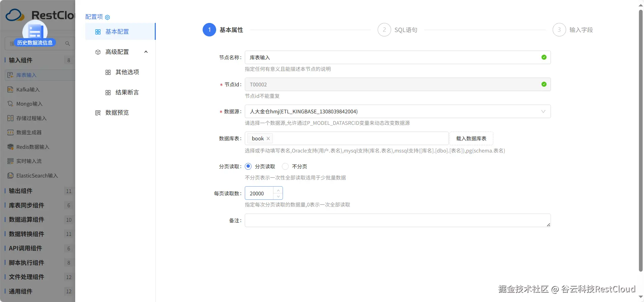This screenshot has width=644, height=302.
Task: Open the 数据源 dropdown
Action: pos(398,111)
